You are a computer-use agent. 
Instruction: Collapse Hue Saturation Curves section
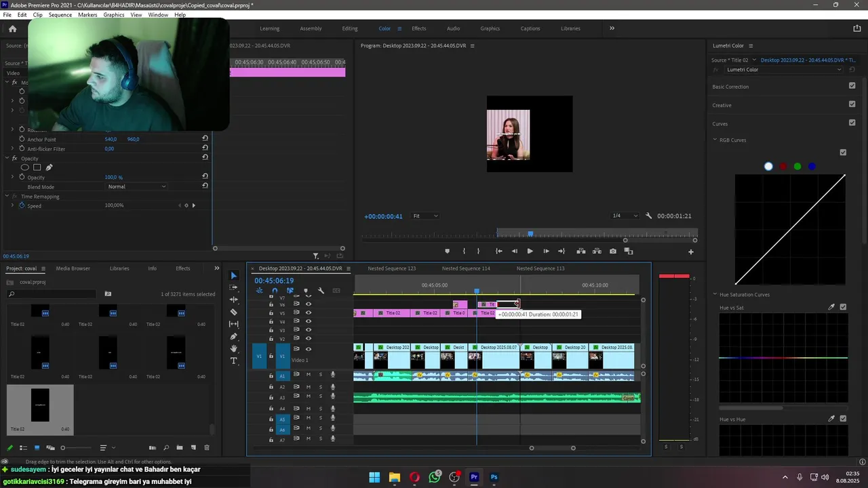tap(715, 294)
